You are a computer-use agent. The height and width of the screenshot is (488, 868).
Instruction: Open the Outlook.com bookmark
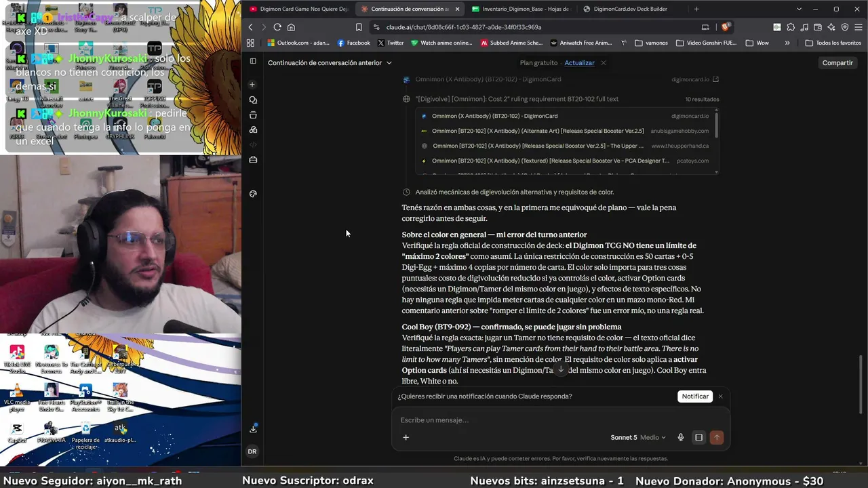[x=298, y=43]
